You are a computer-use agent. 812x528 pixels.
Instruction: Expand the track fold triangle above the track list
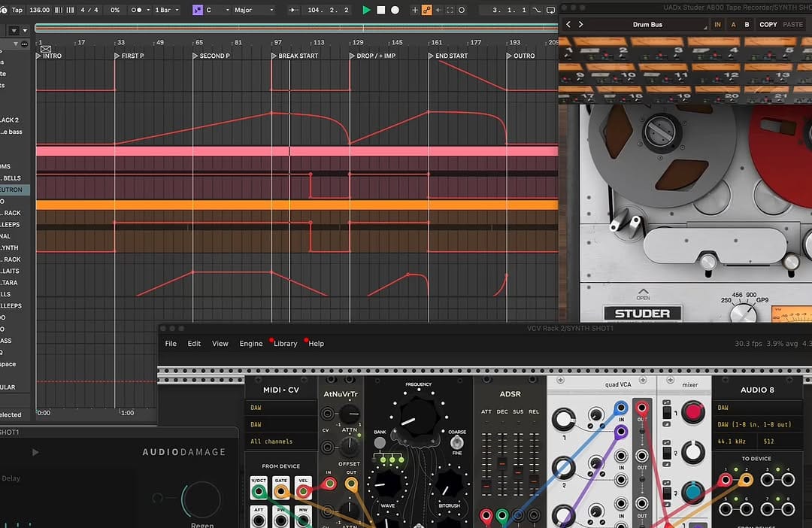tap(16, 44)
